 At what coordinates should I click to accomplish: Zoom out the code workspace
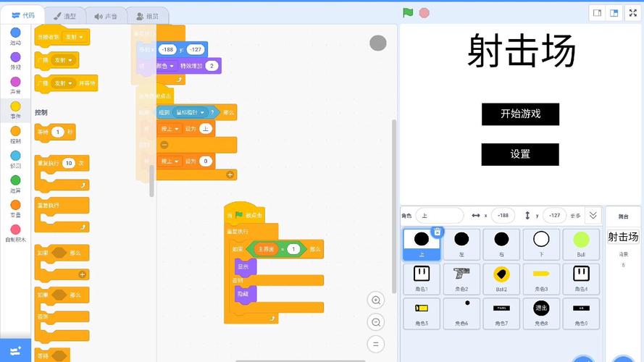click(376, 322)
